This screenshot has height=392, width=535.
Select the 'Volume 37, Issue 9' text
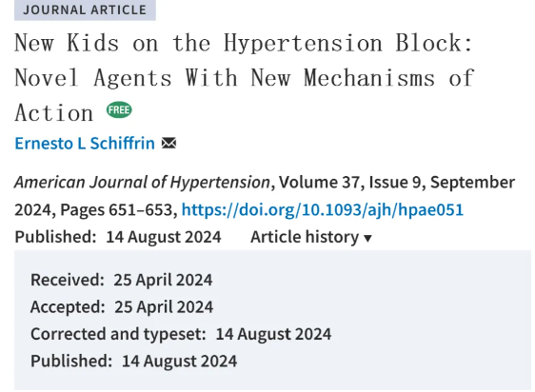350,182
